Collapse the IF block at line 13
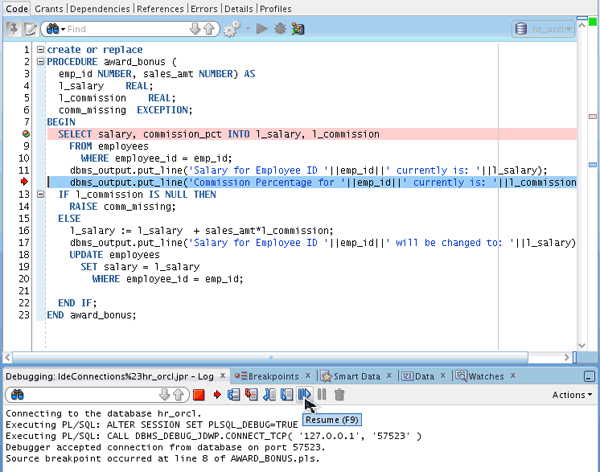The height and width of the screenshot is (472, 600). click(40, 194)
